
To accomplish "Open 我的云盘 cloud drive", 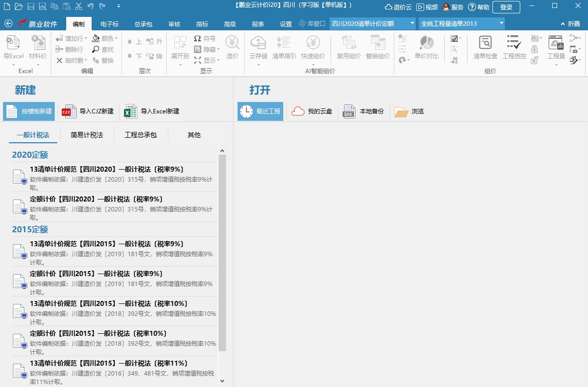I will point(312,111).
